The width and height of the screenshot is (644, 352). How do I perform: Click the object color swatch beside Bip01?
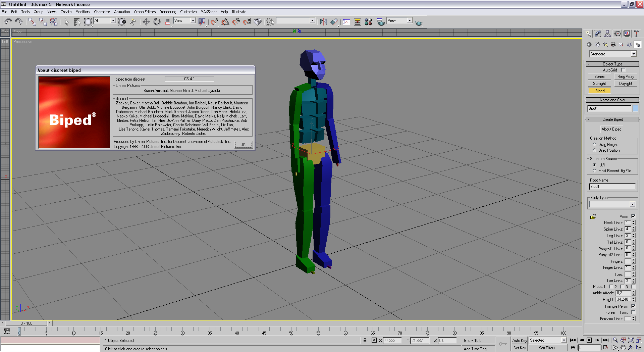[x=635, y=108]
